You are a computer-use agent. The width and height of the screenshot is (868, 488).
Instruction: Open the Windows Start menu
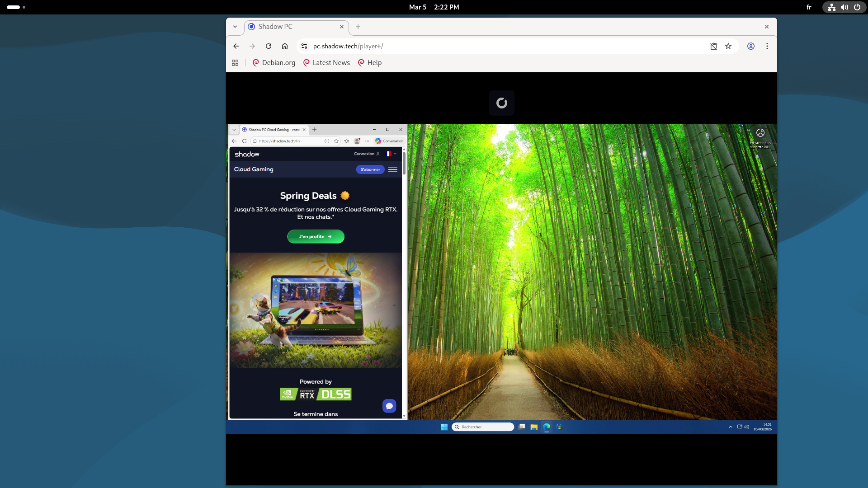444,427
